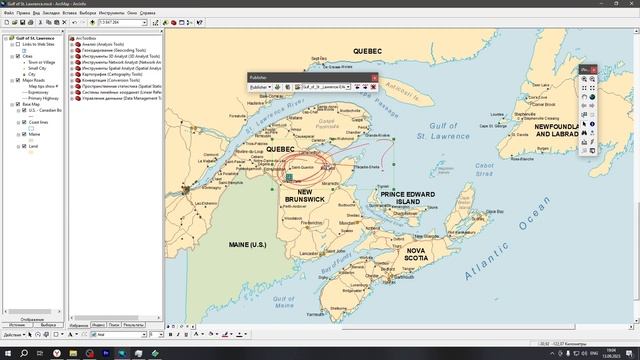The height and width of the screenshot is (360, 640).
Task: Open Publisher menu dropdown
Action: point(260,87)
